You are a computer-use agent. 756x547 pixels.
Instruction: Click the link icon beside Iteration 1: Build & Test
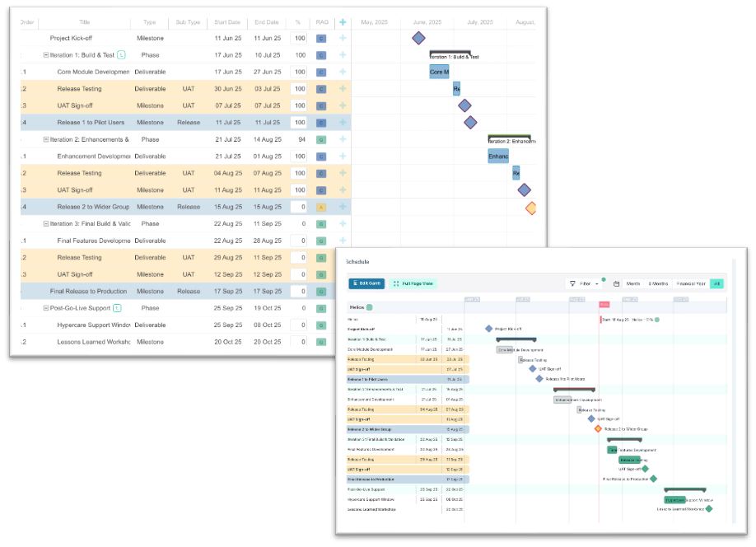(121, 55)
